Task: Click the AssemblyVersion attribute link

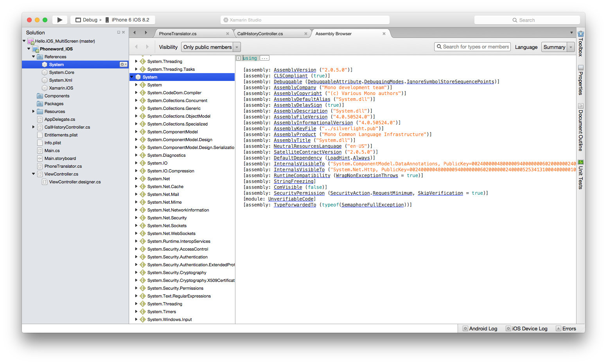Action: click(295, 70)
